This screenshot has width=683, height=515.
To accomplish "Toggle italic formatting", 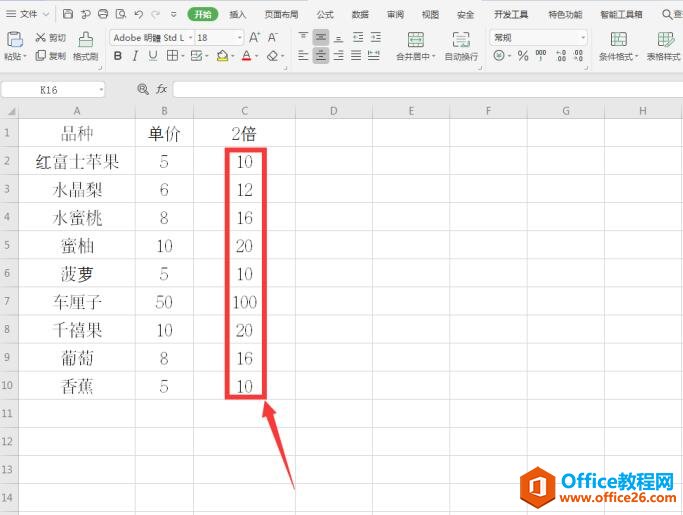I will [x=135, y=56].
